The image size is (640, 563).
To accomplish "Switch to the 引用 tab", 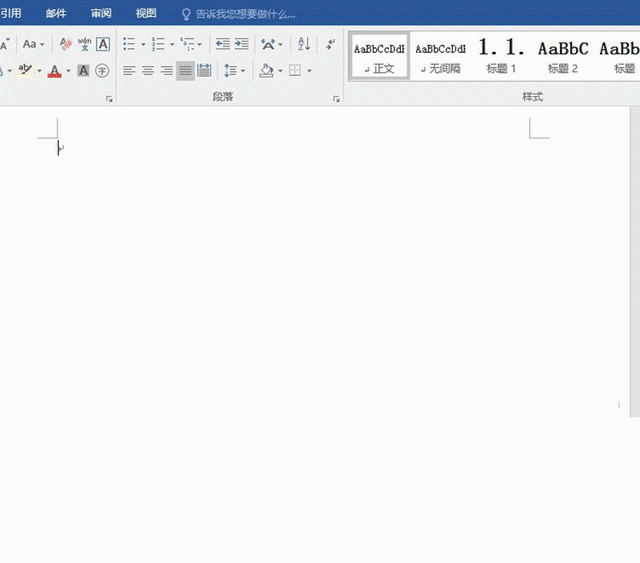I will 11,13.
